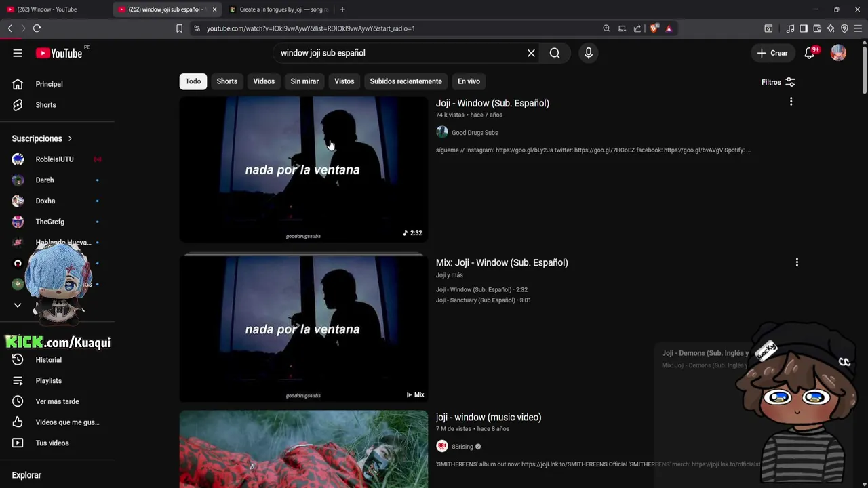Open the browser main menu
The height and width of the screenshot is (488, 868).
coord(858,28)
